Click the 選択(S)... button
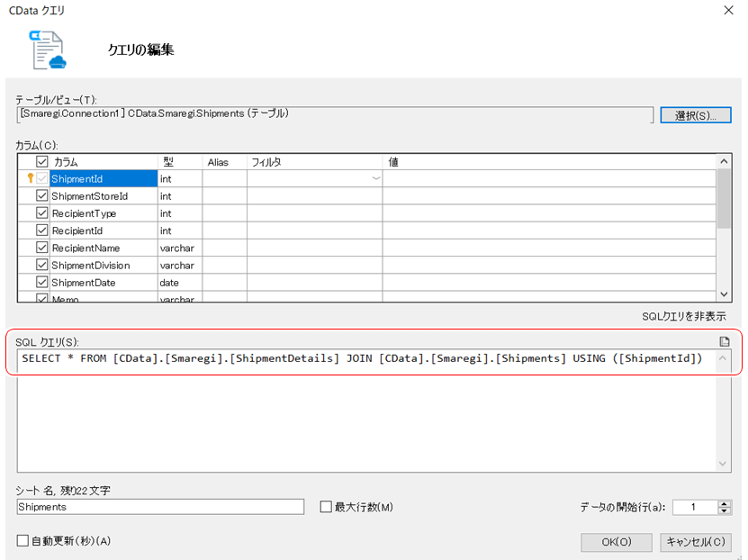Screen dimensions: 748x560 click(x=696, y=115)
